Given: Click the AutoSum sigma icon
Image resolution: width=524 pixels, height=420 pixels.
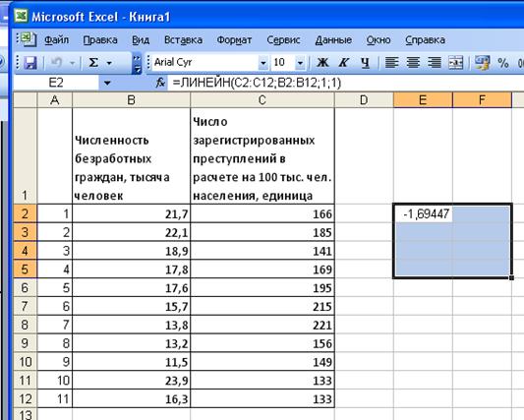Looking at the screenshot, I should [x=93, y=63].
